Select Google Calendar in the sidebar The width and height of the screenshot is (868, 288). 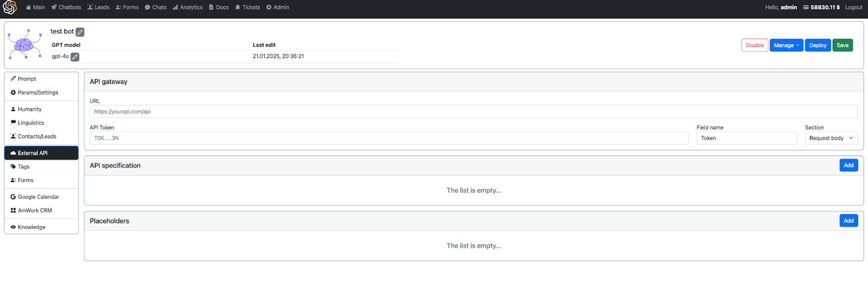point(41,197)
